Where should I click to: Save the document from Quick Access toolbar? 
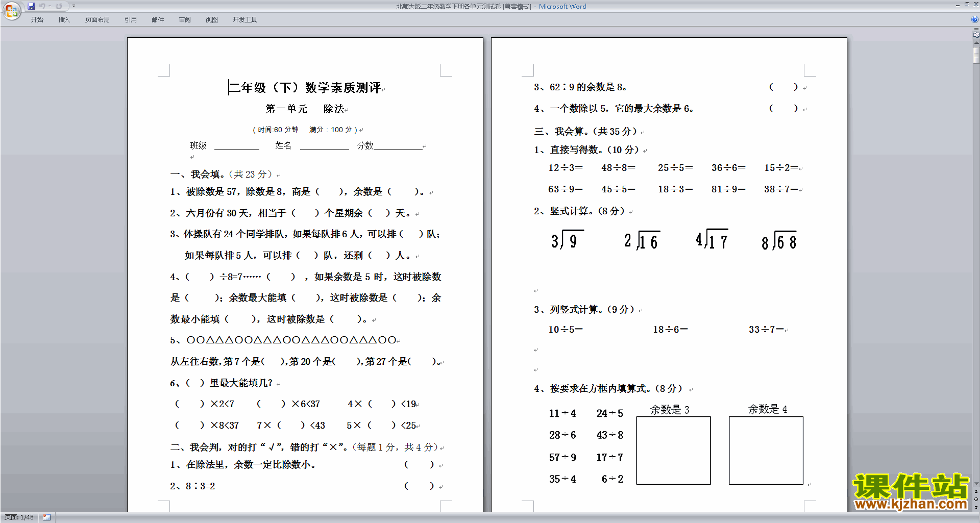coord(31,6)
